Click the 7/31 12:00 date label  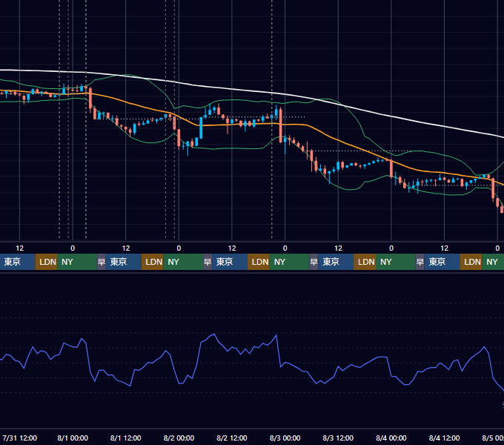click(19, 438)
